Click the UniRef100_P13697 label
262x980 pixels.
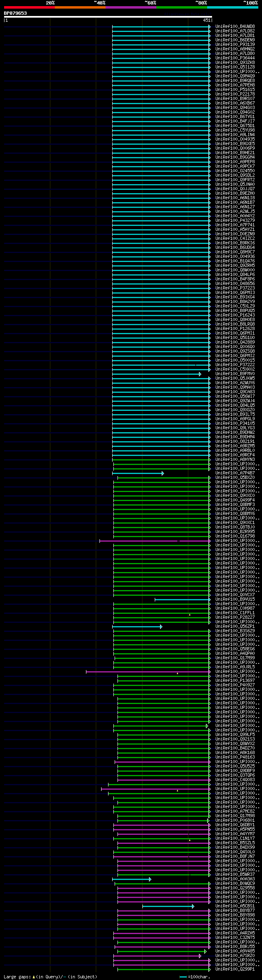(x=235, y=681)
